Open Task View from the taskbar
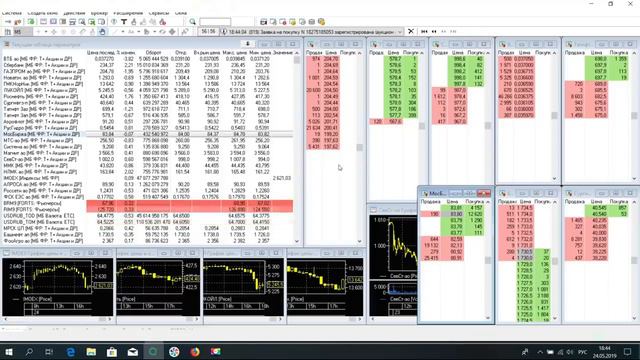Viewport: 640px width, 360px height. click(49, 351)
